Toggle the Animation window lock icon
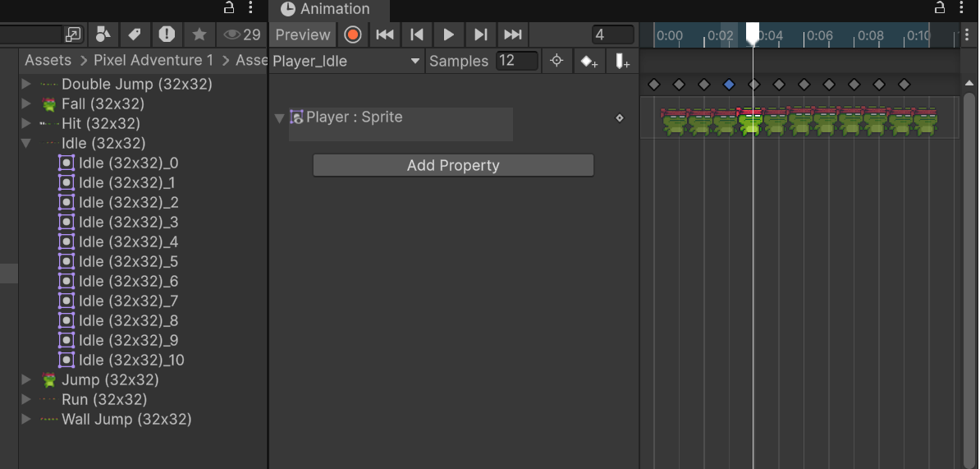The image size is (980, 469). pyautogui.click(x=940, y=7)
